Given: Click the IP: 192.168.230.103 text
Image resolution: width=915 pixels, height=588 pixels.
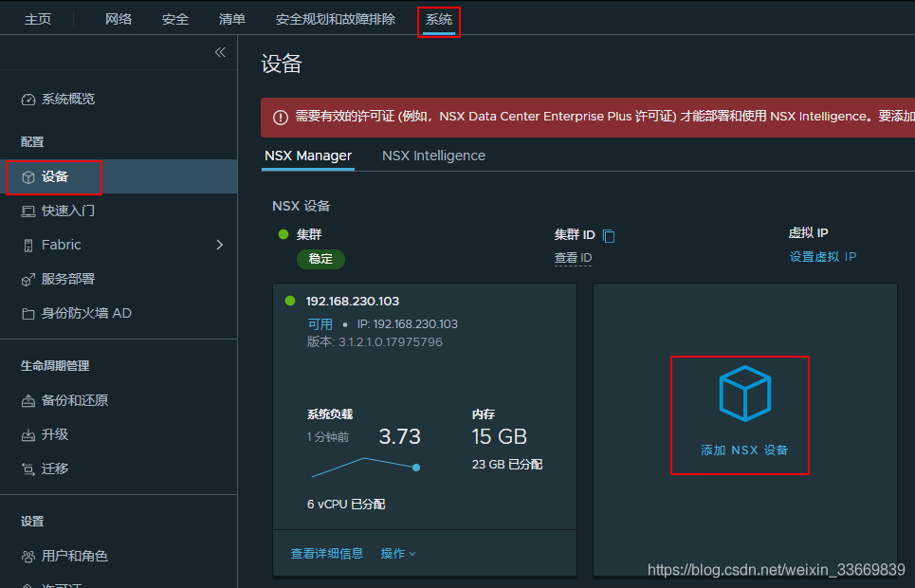Looking at the screenshot, I should tap(408, 324).
